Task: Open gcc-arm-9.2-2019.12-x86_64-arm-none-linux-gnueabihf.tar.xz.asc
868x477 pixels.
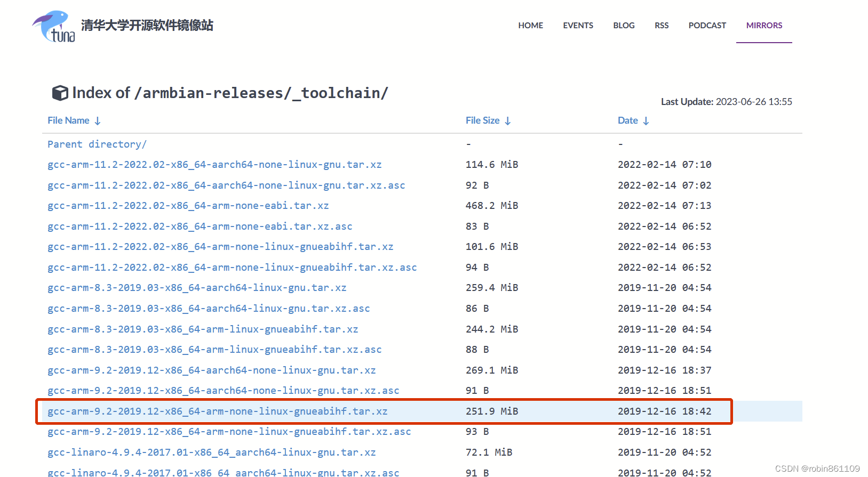Action: 229,432
